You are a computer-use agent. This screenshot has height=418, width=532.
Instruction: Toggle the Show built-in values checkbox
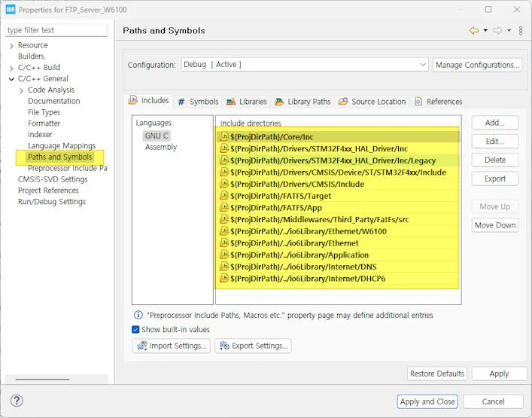135,329
